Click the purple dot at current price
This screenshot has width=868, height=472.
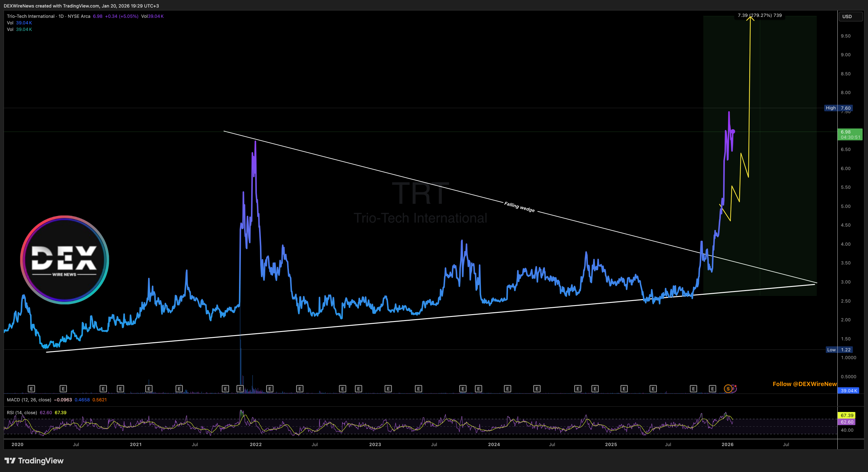pyautogui.click(x=733, y=131)
